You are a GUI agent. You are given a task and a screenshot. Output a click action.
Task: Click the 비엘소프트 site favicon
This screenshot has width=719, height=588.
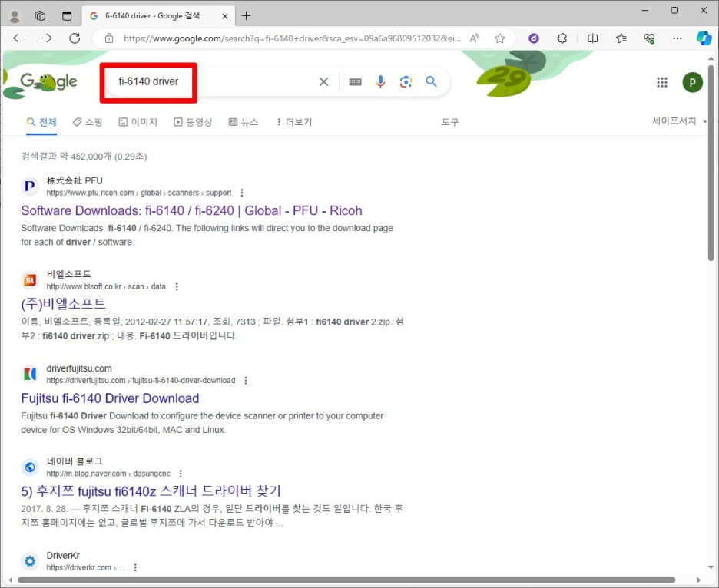(30, 280)
